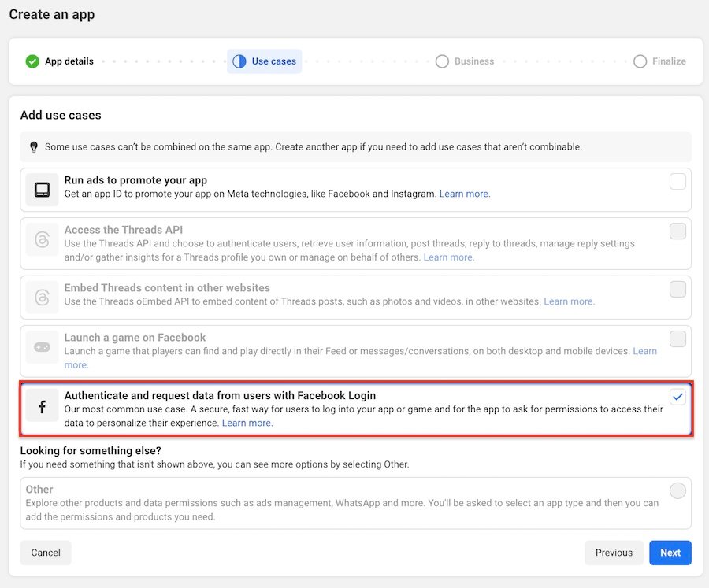
Task: Click the Threads icon for Embed Threads content
Action: click(42, 298)
